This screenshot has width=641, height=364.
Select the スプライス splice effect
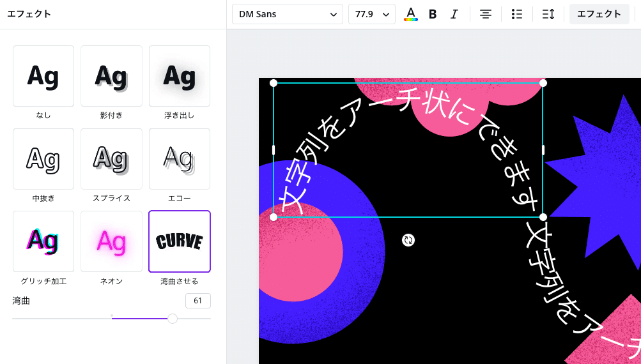tap(111, 159)
